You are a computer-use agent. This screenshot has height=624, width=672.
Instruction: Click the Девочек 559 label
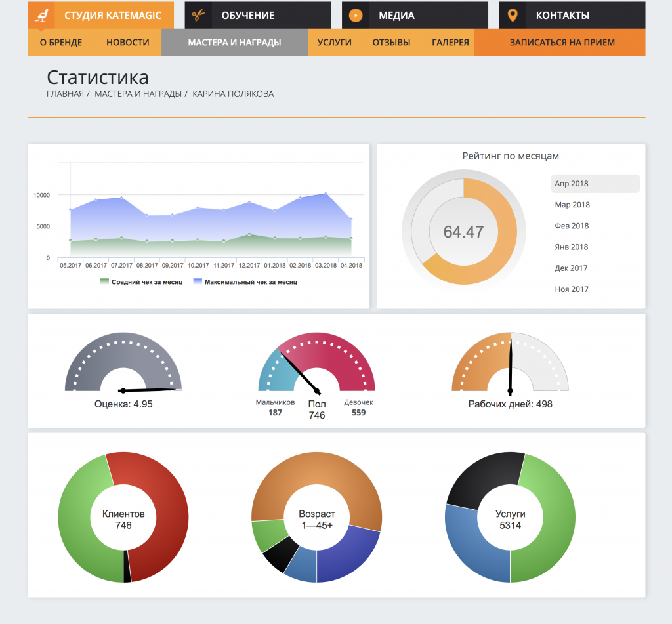click(359, 407)
